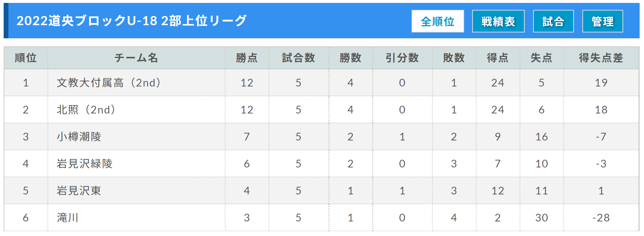Select the 試合数 column header

coord(298,58)
